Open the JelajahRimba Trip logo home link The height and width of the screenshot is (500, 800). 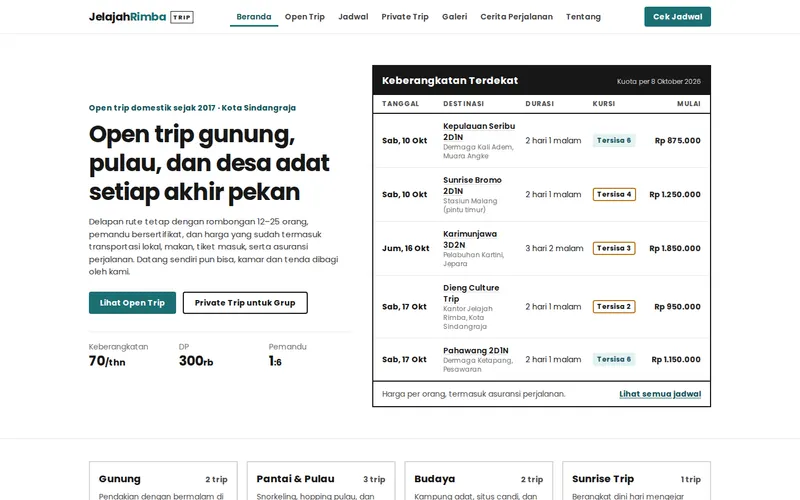[141, 17]
